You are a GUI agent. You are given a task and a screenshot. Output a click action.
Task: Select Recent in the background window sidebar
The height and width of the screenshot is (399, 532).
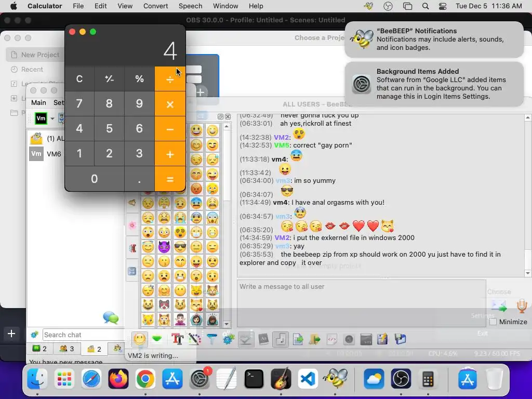[x=27, y=69]
